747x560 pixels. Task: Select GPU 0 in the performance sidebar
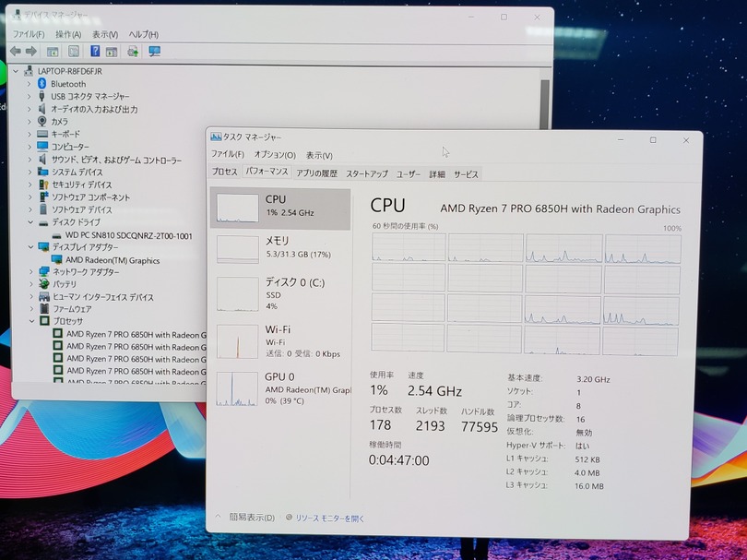coord(280,388)
